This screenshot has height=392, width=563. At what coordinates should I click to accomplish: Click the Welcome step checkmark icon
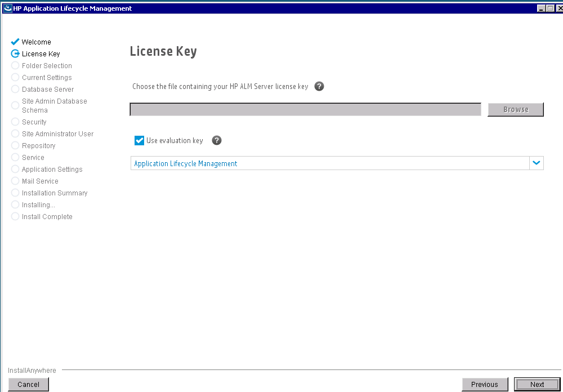[15, 42]
